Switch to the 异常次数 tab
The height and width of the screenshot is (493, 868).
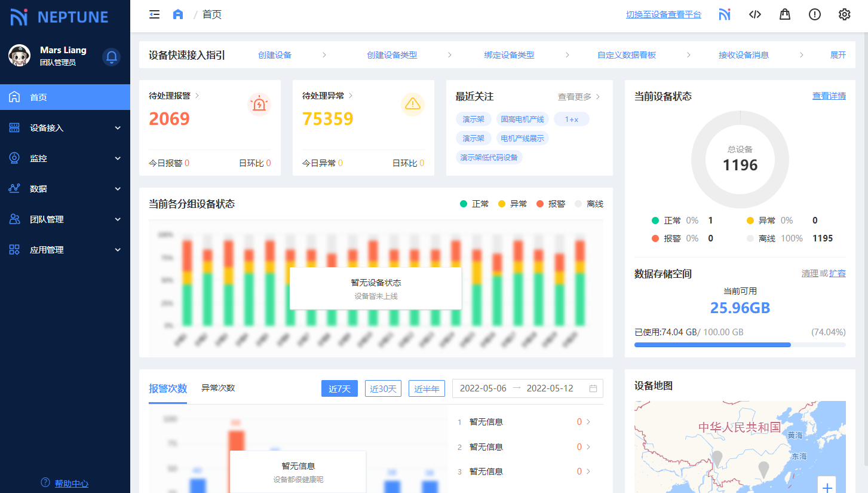tap(218, 388)
